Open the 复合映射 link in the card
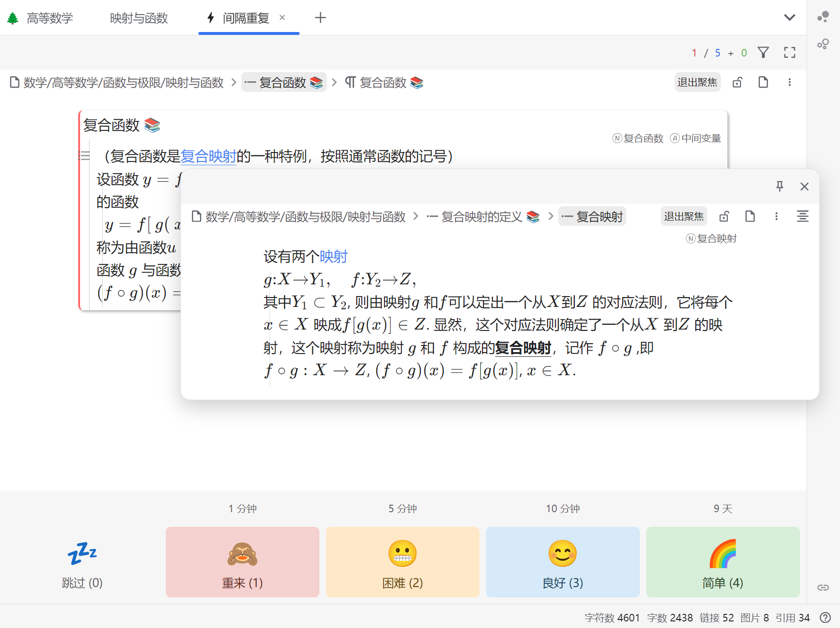This screenshot has height=628, width=840. (209, 156)
